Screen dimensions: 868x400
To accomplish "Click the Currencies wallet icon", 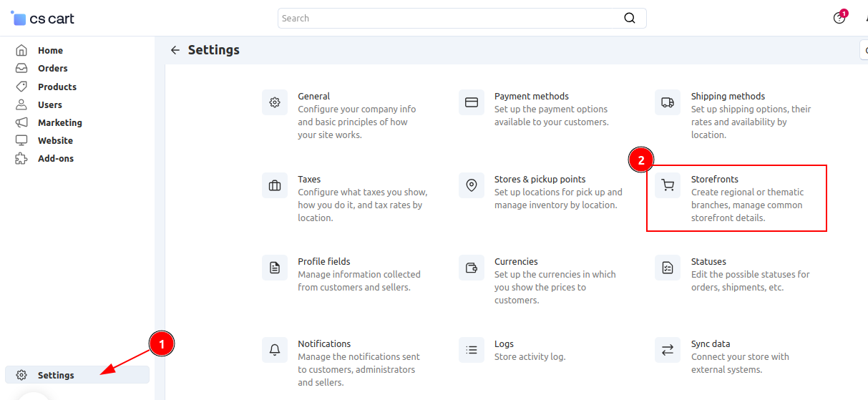I will tap(472, 268).
